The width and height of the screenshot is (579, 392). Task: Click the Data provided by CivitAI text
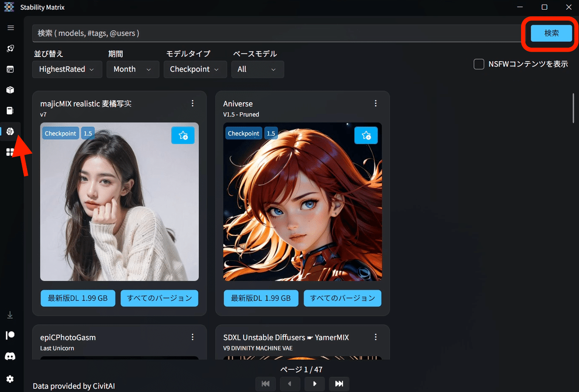[74, 386]
